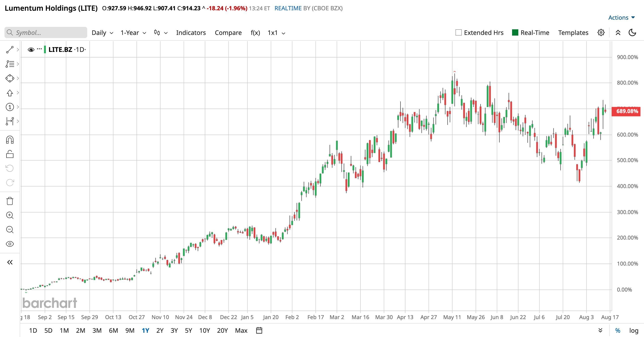The height and width of the screenshot is (337, 644).
Task: Expand bottom panel double chevron down
Action: click(600, 331)
